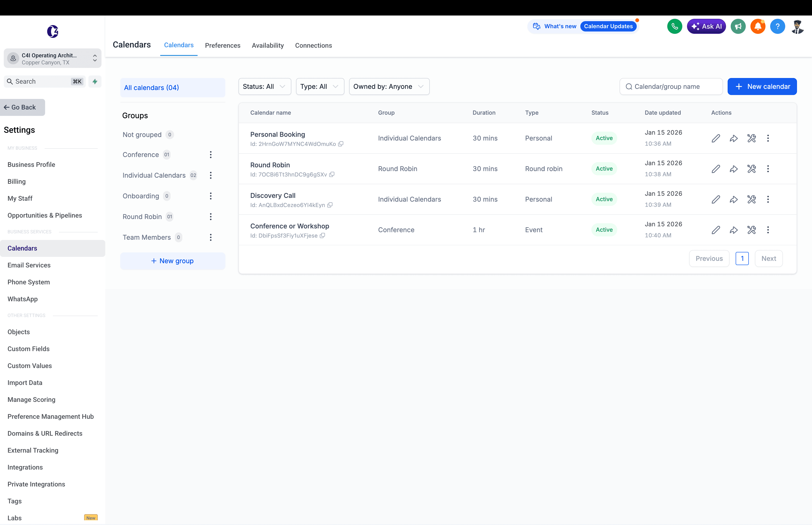Screen dimensions: 812x525
Task: Click the C4 logo in the sidebar
Action: [52, 31]
